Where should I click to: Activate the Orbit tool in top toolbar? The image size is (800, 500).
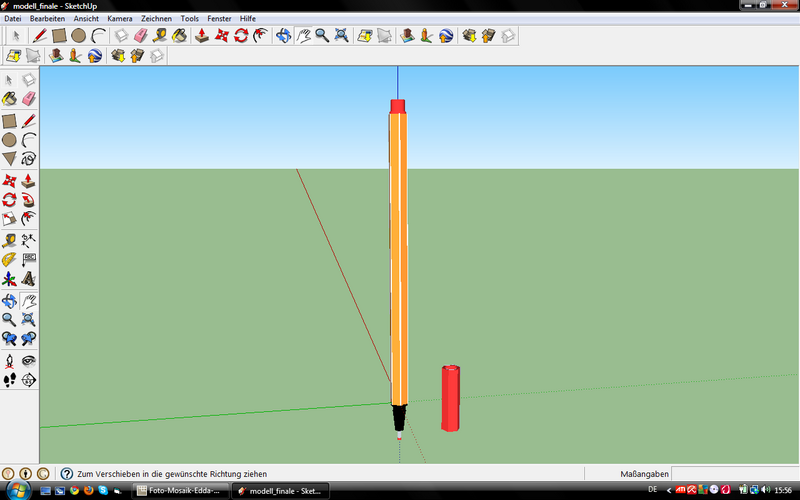(x=283, y=36)
